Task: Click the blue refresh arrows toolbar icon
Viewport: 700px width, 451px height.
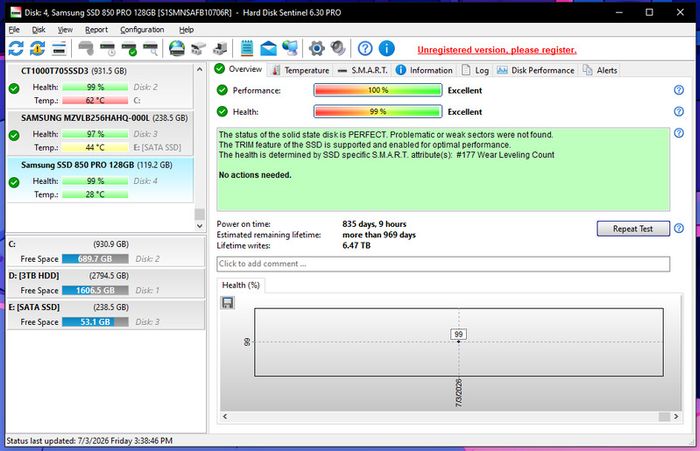Action: pos(16,48)
